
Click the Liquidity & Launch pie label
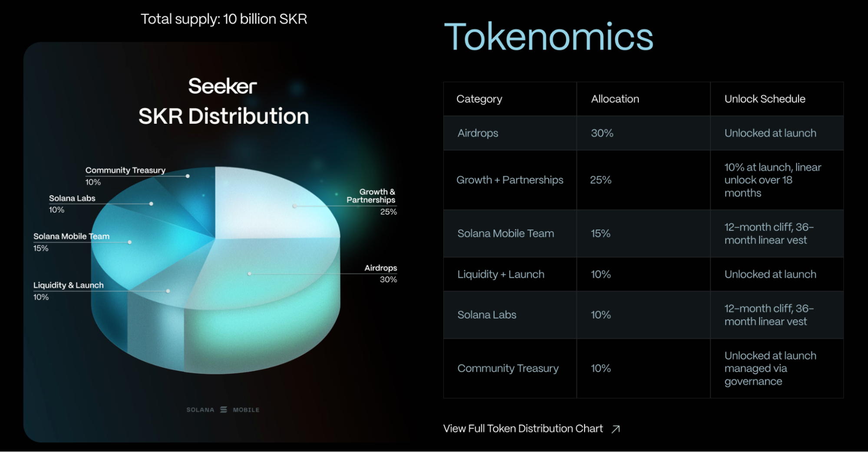coord(69,285)
